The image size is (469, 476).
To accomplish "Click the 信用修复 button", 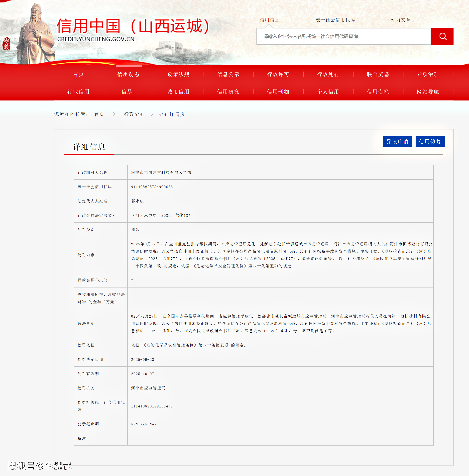I will (x=430, y=142).
